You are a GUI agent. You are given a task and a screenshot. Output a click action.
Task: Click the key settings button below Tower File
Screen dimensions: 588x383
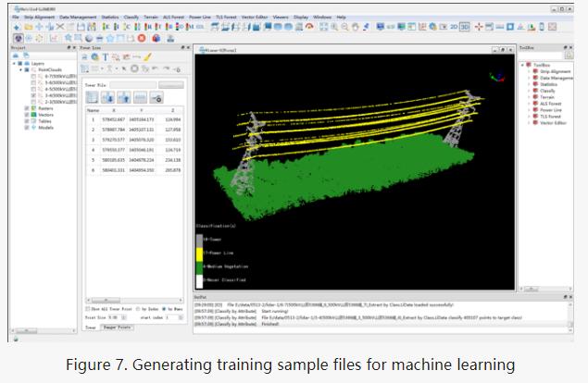(156, 97)
